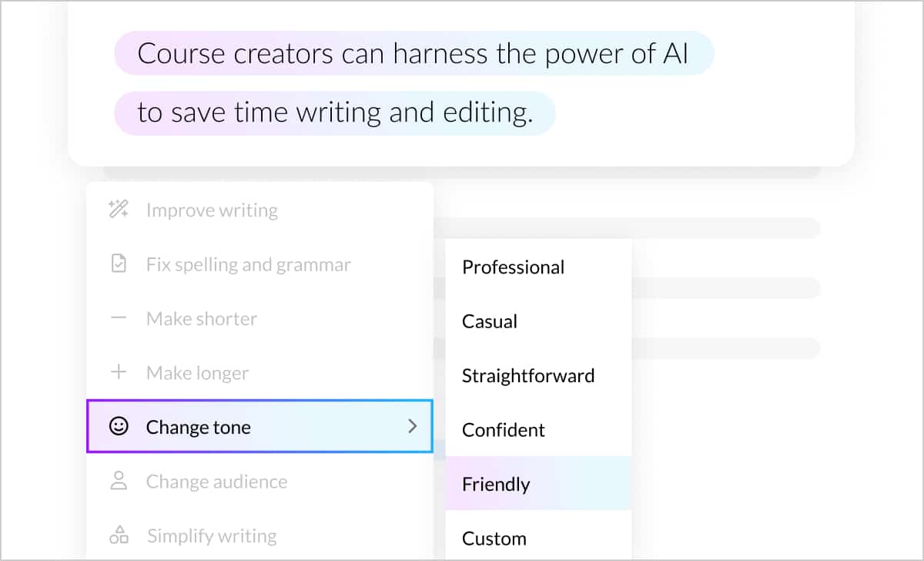Select Make longer option
This screenshot has width=924, height=561.
[x=197, y=372]
